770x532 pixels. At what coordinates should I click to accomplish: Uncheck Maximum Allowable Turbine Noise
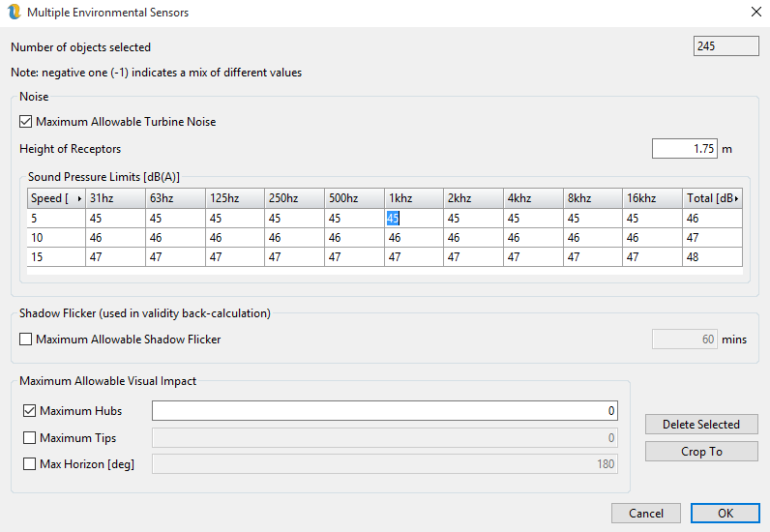click(x=26, y=122)
